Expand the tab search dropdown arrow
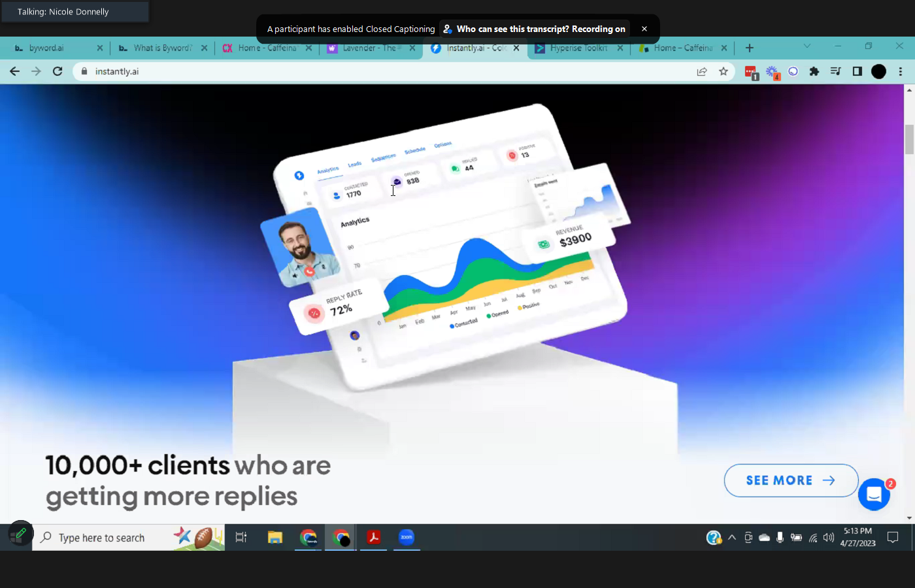The width and height of the screenshot is (915, 588). coord(807,46)
